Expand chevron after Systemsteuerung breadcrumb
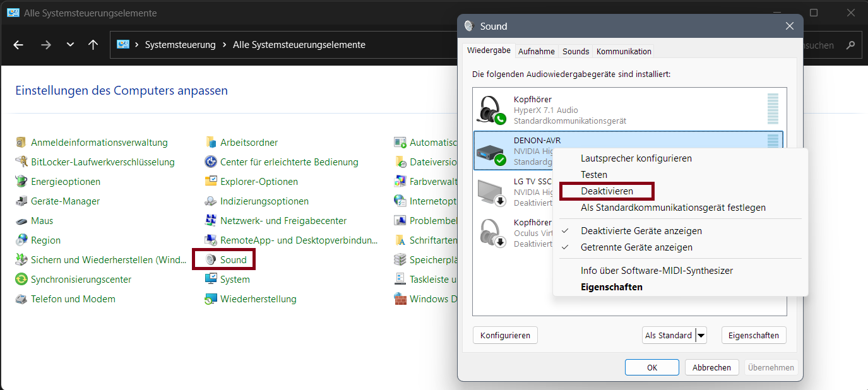Screen dimensions: 868x390 tap(225, 45)
